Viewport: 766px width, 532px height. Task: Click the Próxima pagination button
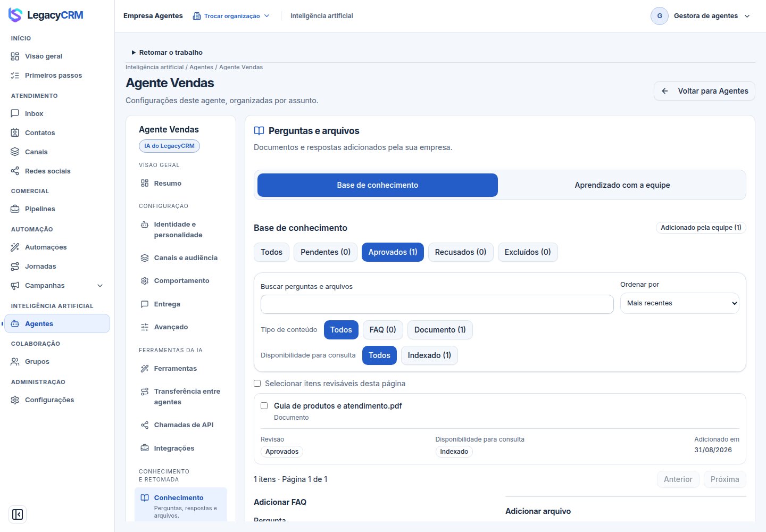[x=725, y=479]
